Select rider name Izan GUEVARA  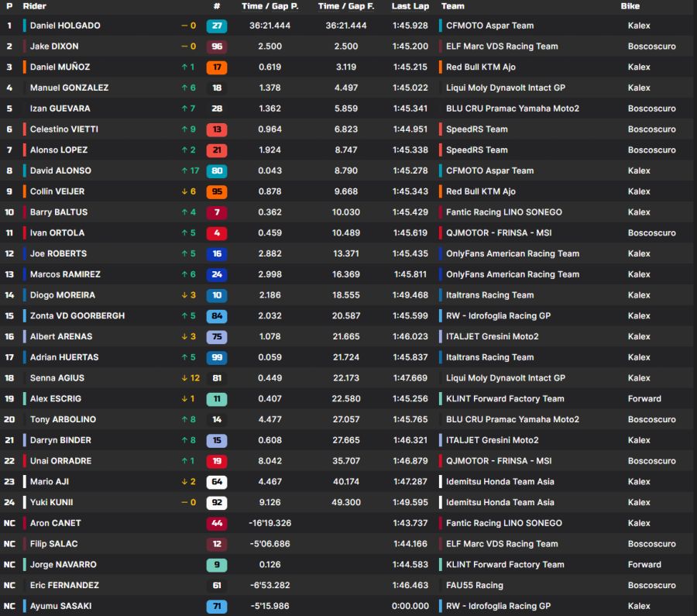pyautogui.click(x=60, y=108)
